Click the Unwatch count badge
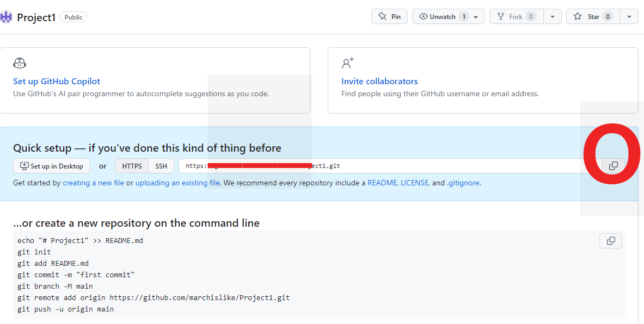This screenshot has height=324, width=644. (x=464, y=17)
